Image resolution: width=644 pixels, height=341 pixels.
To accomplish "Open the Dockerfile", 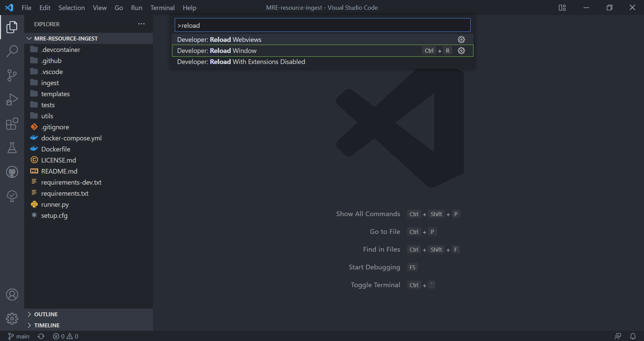I will tap(89, 149).
